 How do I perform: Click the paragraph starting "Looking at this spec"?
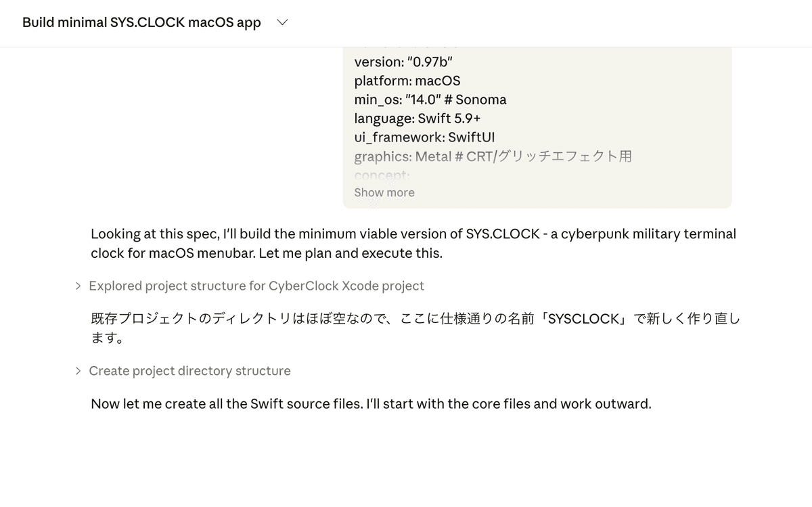(x=413, y=234)
